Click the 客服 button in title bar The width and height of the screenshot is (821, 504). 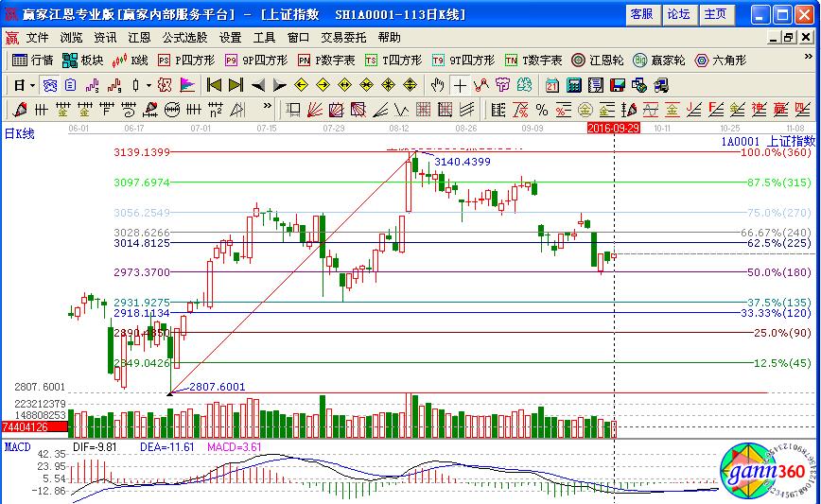tap(641, 14)
